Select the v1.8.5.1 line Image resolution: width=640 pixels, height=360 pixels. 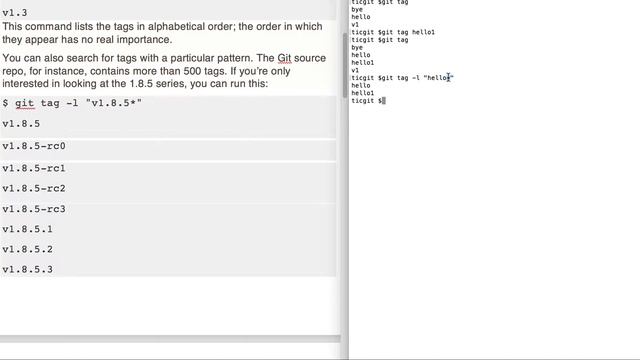(27, 229)
